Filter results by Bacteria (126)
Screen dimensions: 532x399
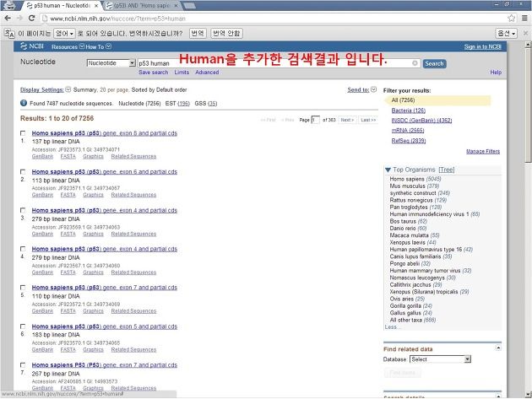408,111
